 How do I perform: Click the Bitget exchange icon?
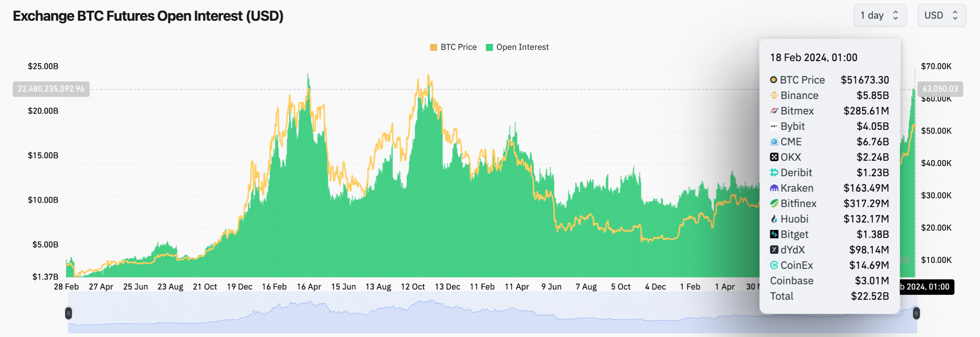point(774,234)
